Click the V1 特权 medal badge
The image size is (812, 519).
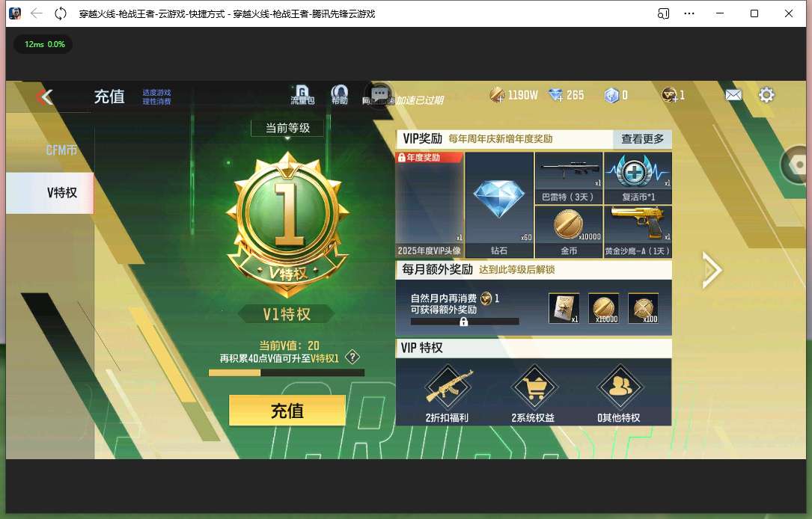tap(288, 224)
